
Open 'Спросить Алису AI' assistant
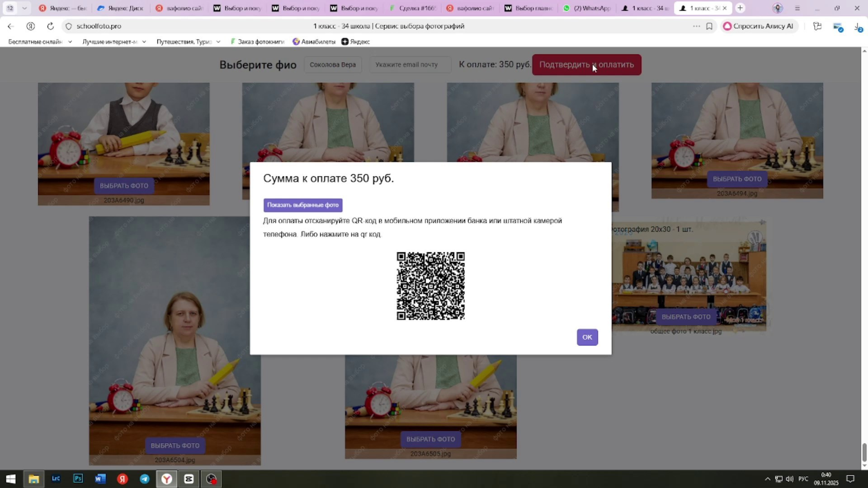pyautogui.click(x=758, y=26)
